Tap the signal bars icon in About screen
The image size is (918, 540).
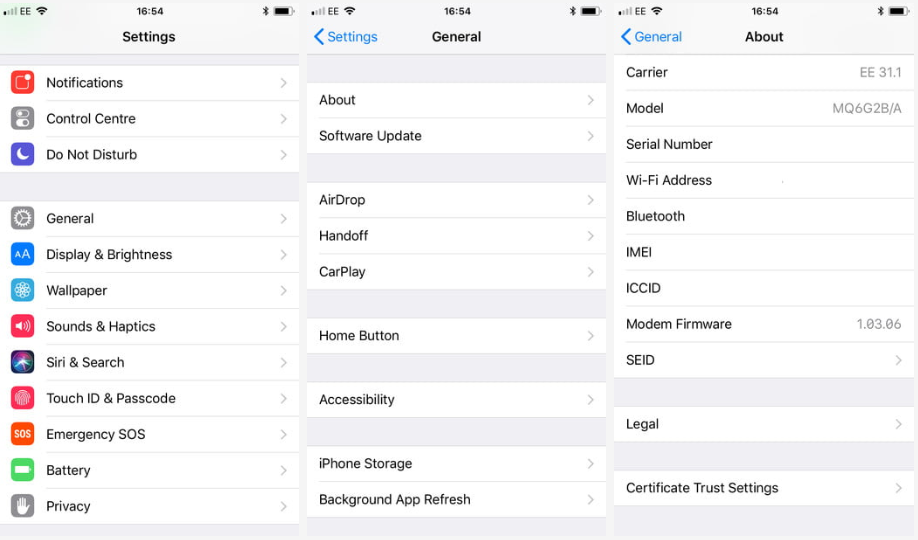coord(625,11)
